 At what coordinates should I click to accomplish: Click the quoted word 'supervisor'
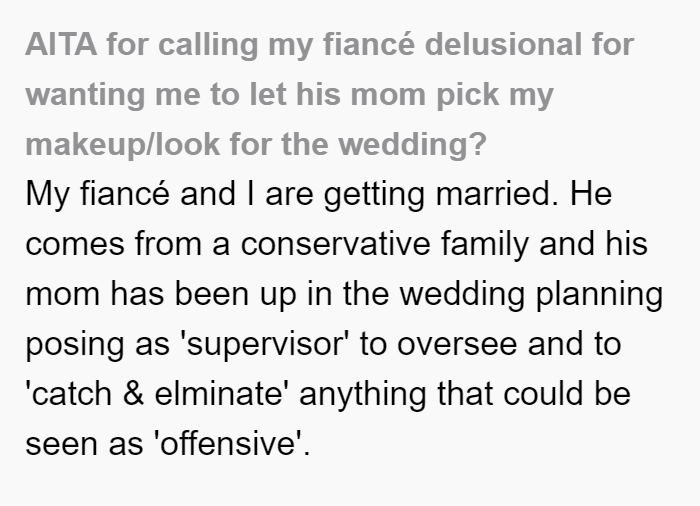click(x=263, y=344)
